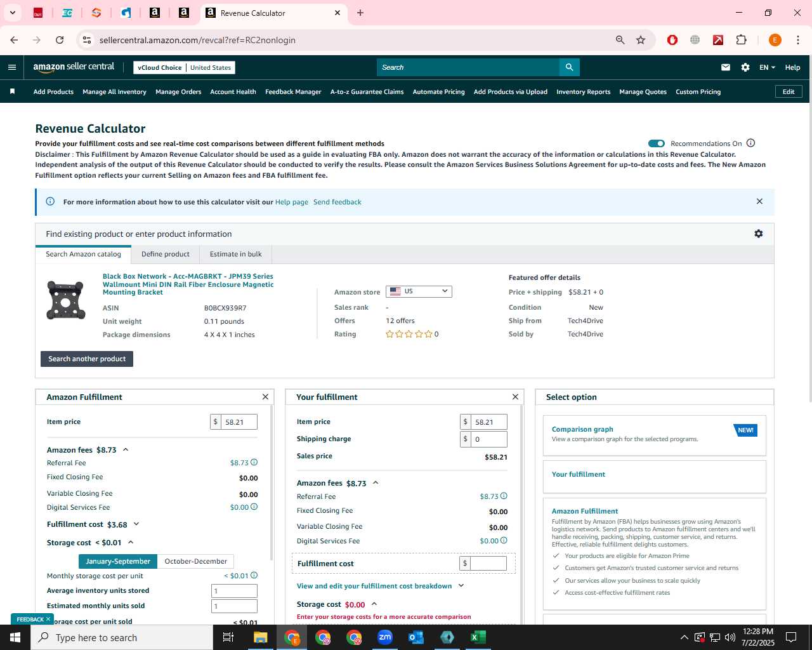The image size is (812, 650).
Task: Click Send feedback link
Action: click(337, 202)
